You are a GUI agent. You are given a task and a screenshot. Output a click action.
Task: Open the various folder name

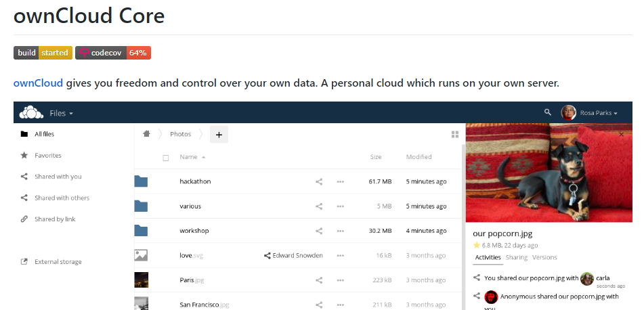[x=190, y=206]
